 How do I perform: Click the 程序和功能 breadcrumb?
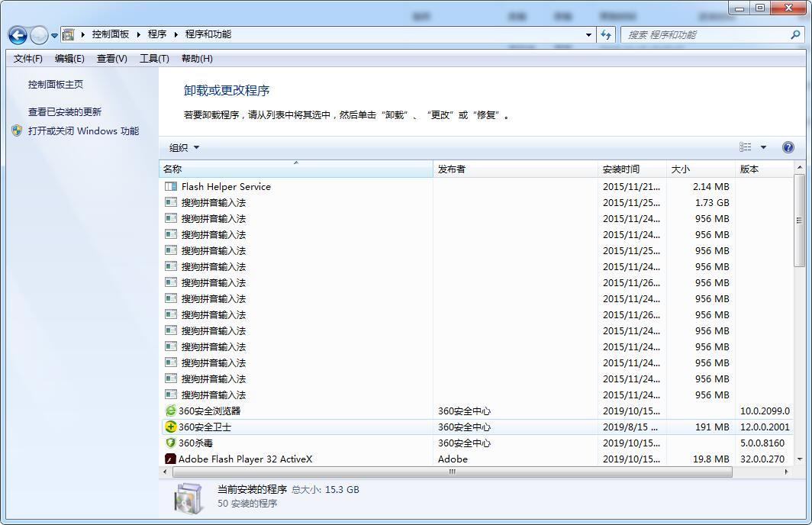pyautogui.click(x=208, y=34)
